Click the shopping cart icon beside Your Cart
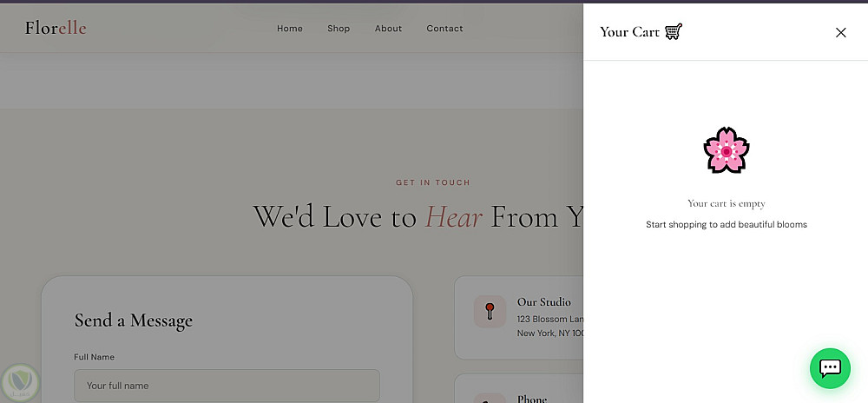868x403 pixels. click(x=674, y=31)
